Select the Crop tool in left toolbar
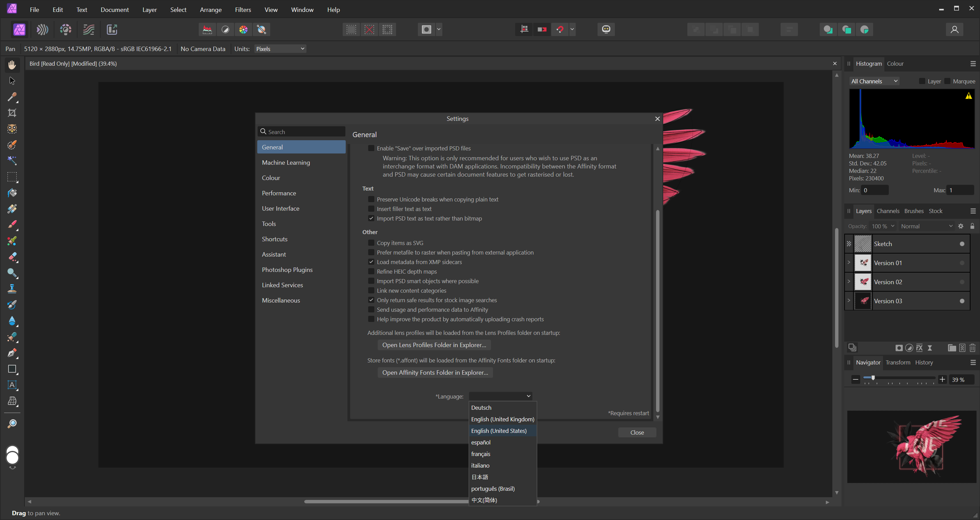Image resolution: width=980 pixels, height=520 pixels. 12,113
